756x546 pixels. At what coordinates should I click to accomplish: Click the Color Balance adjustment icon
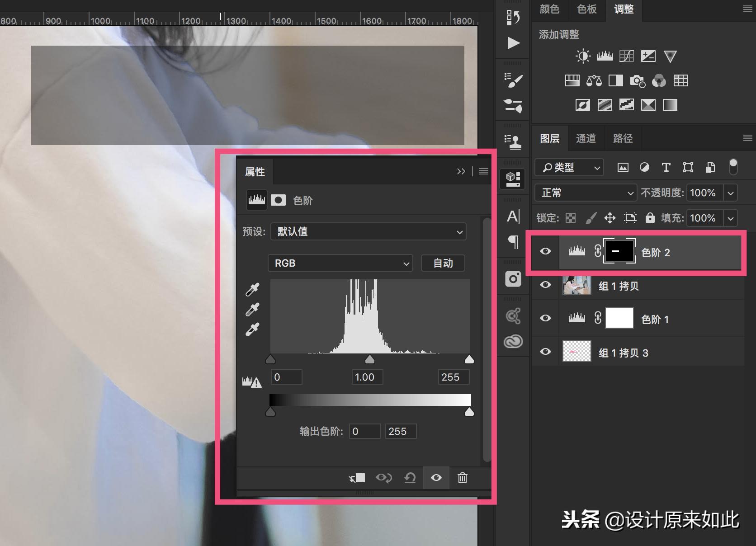point(594,81)
